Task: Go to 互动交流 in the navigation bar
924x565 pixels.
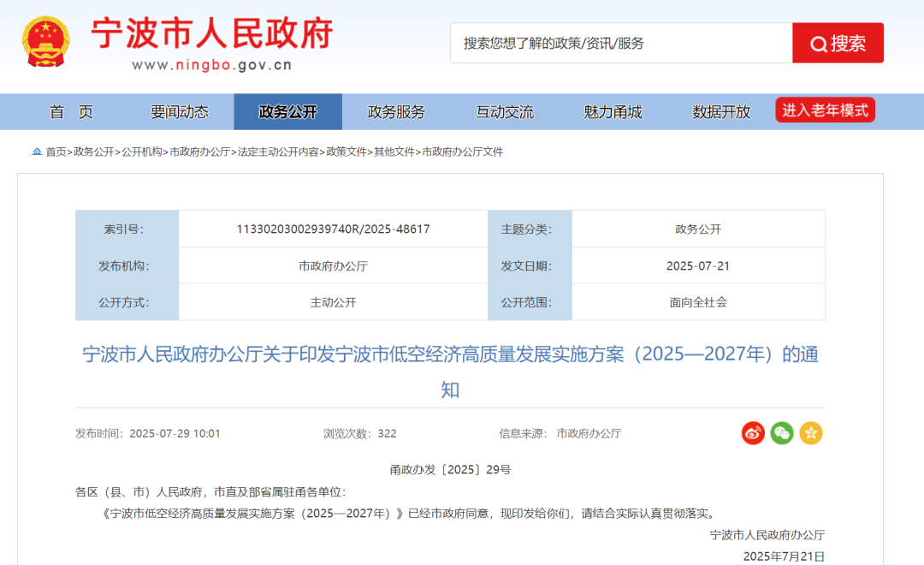Action: (x=505, y=112)
